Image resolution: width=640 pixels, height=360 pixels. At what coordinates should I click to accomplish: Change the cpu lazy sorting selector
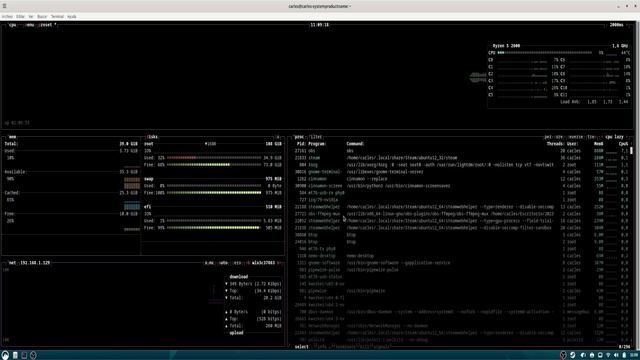(614, 137)
